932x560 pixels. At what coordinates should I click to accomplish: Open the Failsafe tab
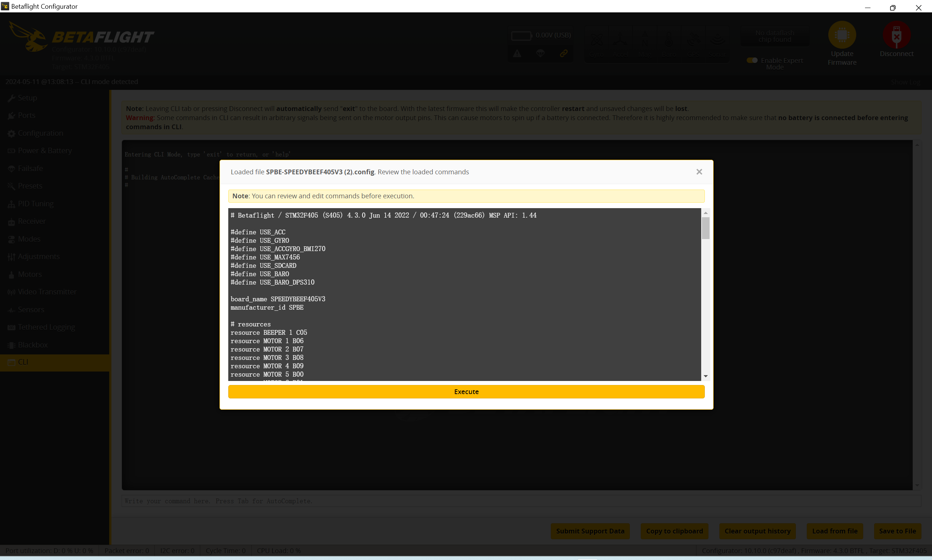click(x=55, y=168)
